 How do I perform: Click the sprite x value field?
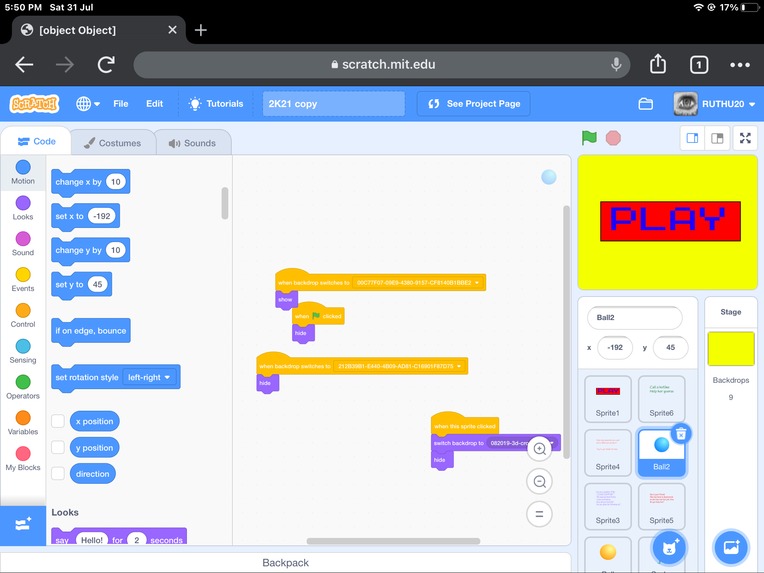tap(615, 347)
